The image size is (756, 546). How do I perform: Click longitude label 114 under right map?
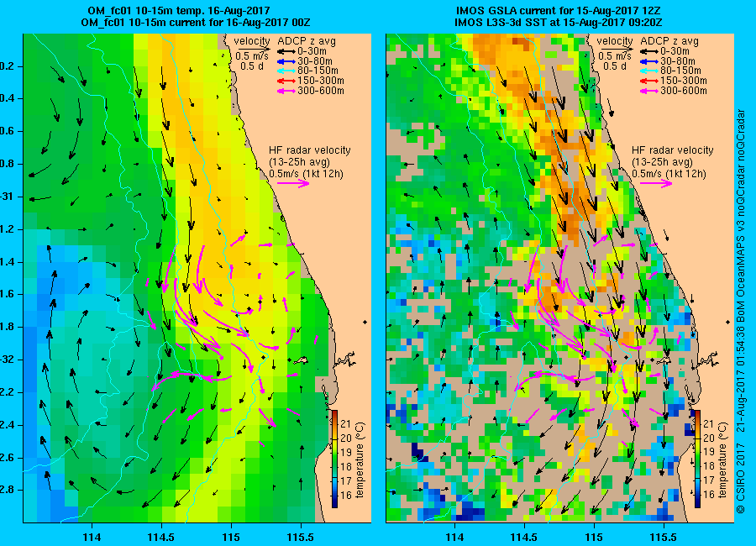(454, 537)
